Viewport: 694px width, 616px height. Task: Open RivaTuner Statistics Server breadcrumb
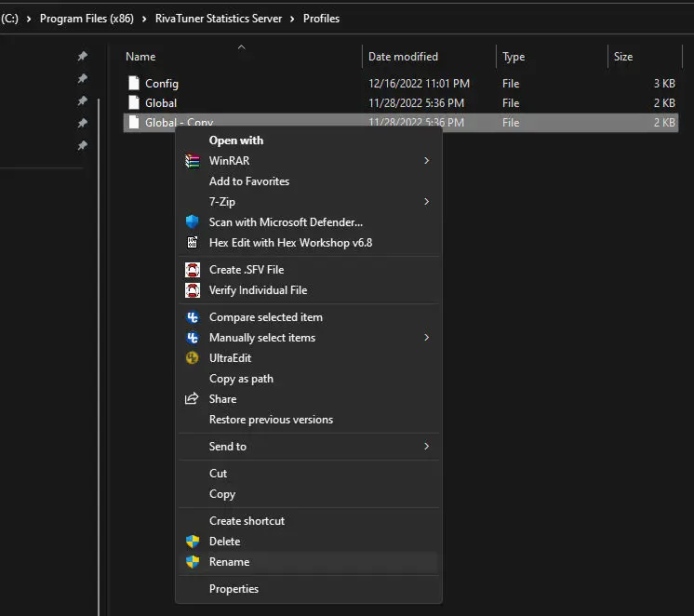219,19
